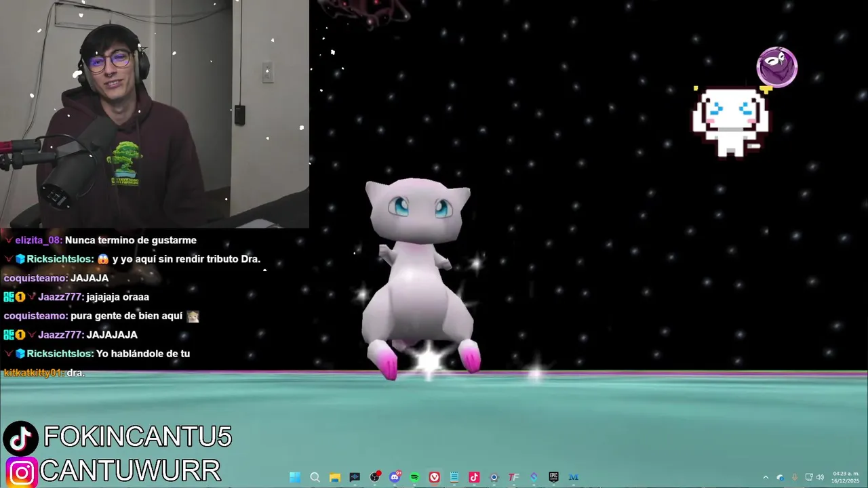Select message 'y yo aquí sin rendir tributo Dra.'
The height and width of the screenshot is (488, 868).
tap(186, 259)
